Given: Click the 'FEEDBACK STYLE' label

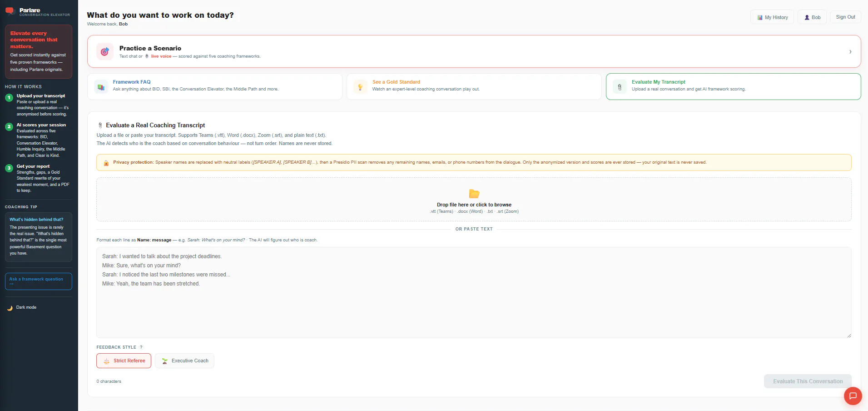Looking at the screenshot, I should click(x=116, y=347).
